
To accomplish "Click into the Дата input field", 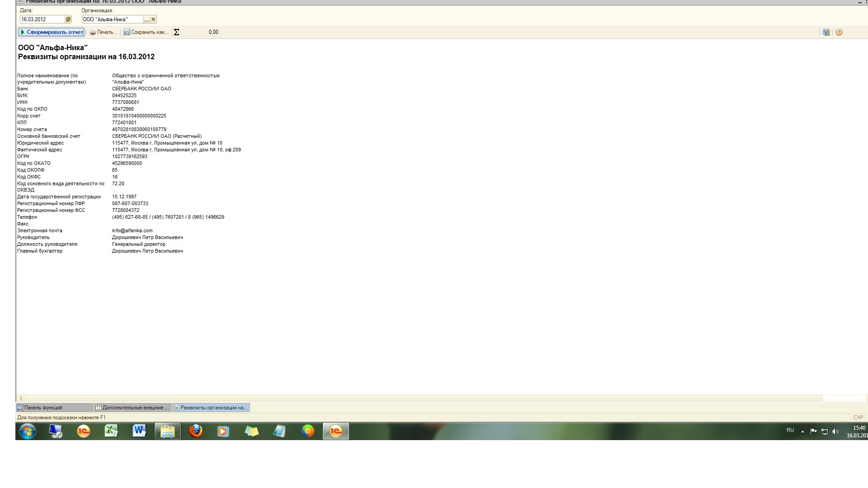I will click(42, 19).
